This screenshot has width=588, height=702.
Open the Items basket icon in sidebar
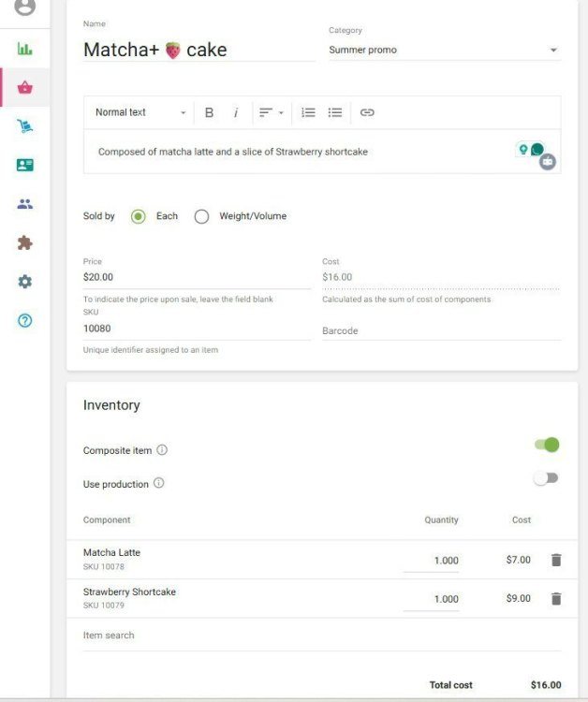tap(25, 88)
